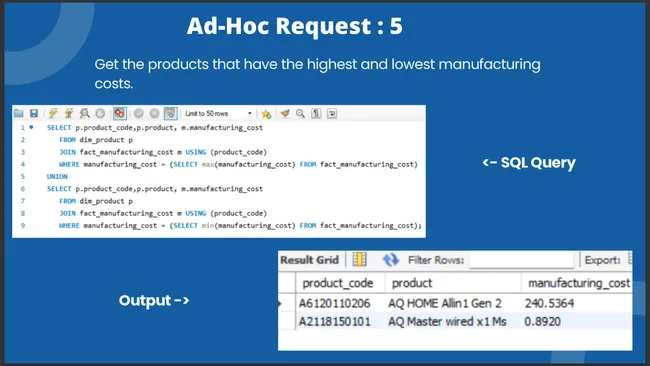Execute the query with lightning bolt icon
The height and width of the screenshot is (366, 650).
[x=53, y=113]
